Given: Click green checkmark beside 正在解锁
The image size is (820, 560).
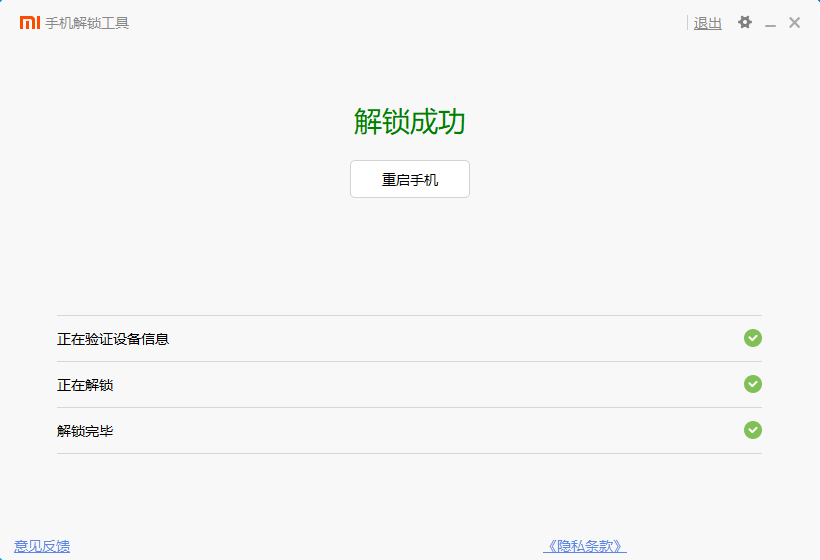Looking at the screenshot, I should tap(753, 384).
